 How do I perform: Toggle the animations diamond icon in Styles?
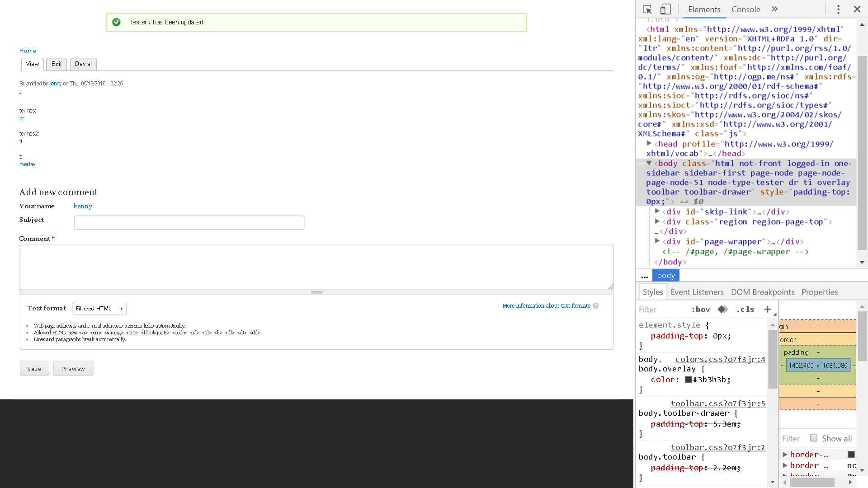(x=722, y=310)
